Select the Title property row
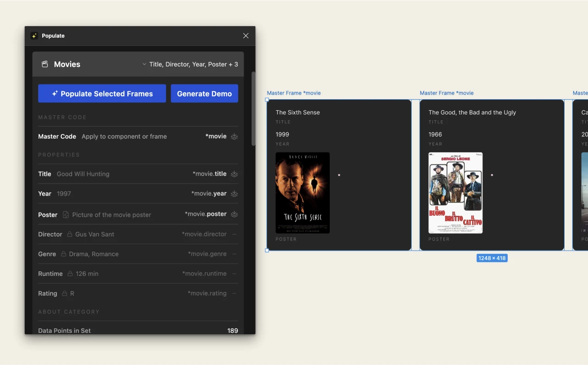588x365 pixels. pyautogui.click(x=138, y=174)
